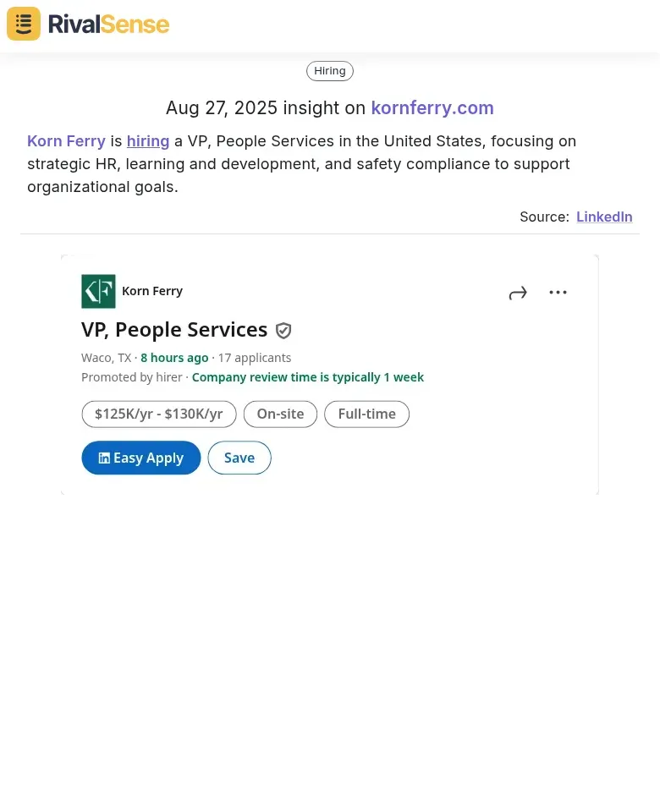Select the $125K/yr - $130K/yr salary pill
The height and width of the screenshot is (812, 660).
click(158, 414)
